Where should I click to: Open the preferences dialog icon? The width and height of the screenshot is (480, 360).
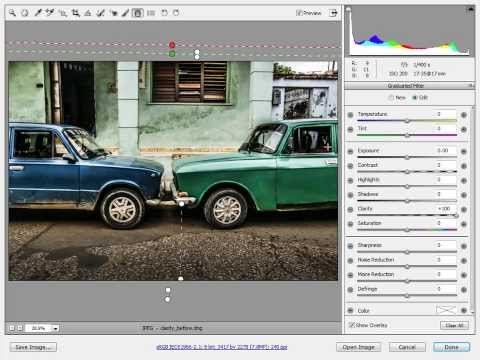pos(151,13)
